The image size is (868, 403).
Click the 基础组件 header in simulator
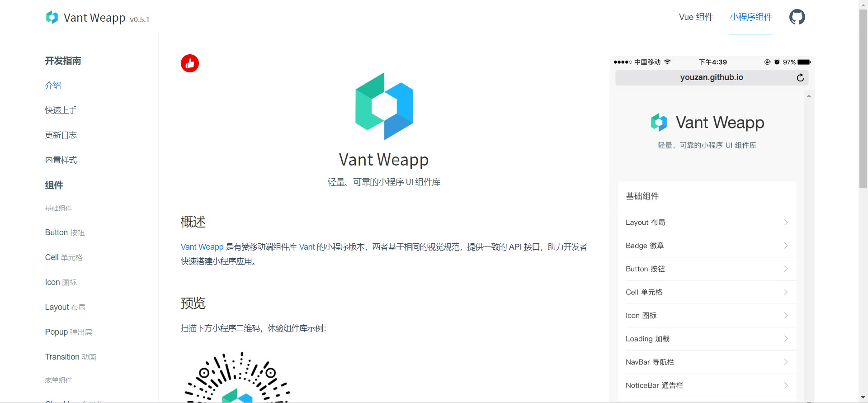(642, 196)
